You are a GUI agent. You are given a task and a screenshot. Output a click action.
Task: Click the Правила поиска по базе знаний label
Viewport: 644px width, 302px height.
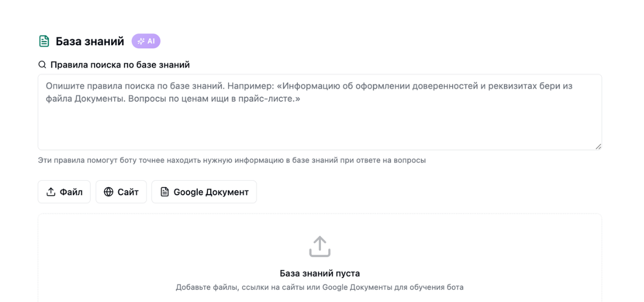pyautogui.click(x=120, y=65)
